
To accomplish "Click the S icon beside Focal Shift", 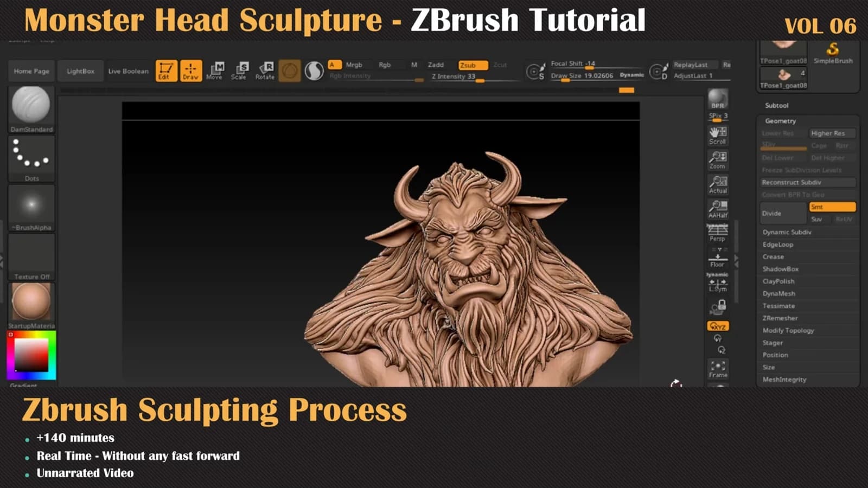I will pos(535,72).
